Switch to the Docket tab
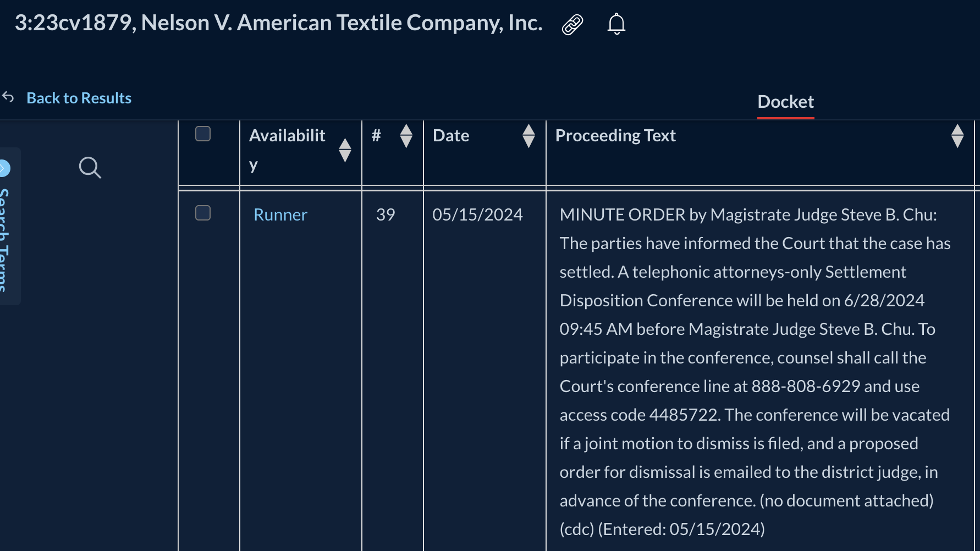This screenshot has height=551, width=980. (x=785, y=102)
